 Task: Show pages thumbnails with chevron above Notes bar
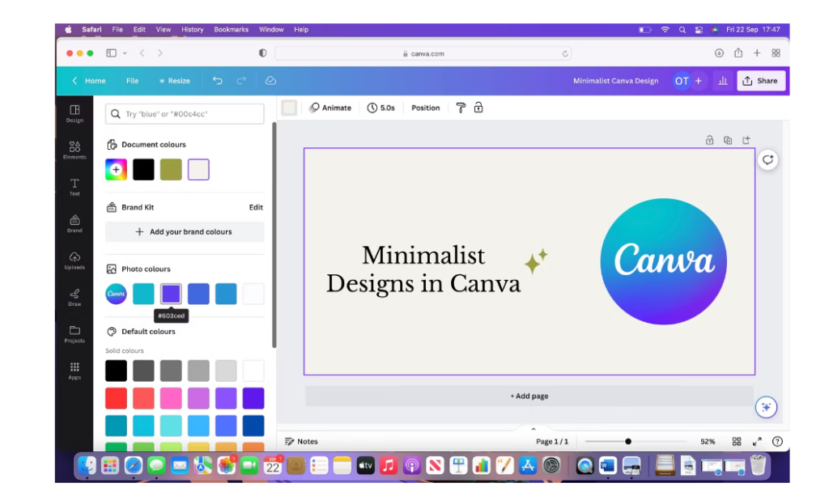point(533,429)
